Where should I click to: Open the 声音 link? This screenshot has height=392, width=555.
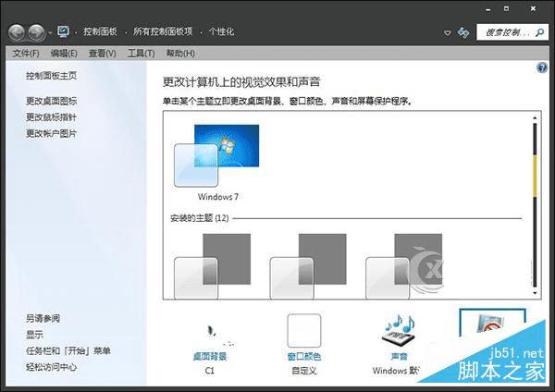(399, 356)
